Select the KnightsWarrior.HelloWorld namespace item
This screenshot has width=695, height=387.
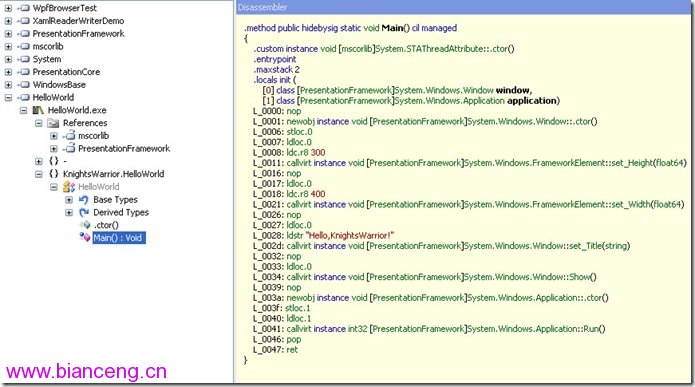tap(113, 174)
